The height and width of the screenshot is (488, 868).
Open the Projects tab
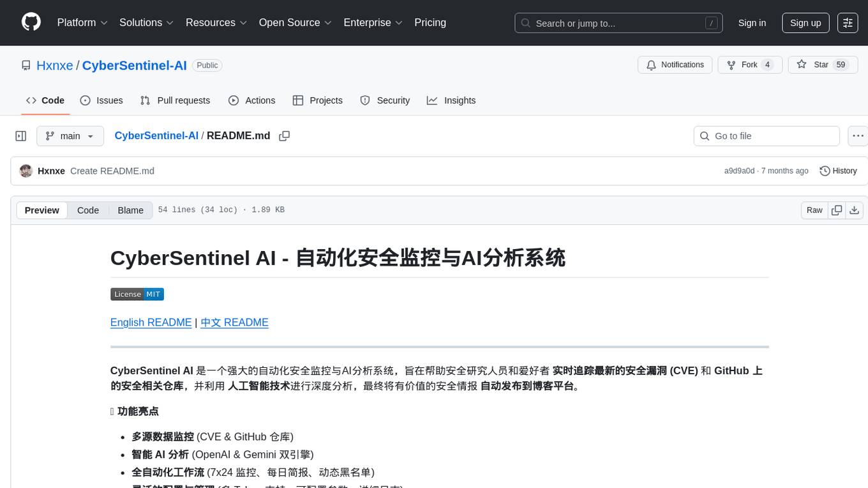318,100
